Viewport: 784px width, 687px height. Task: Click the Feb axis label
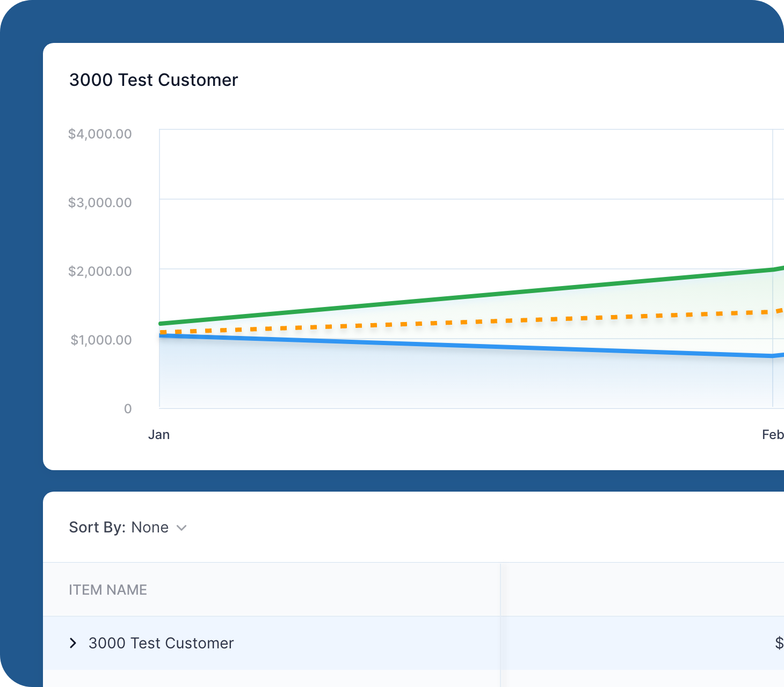(x=773, y=435)
